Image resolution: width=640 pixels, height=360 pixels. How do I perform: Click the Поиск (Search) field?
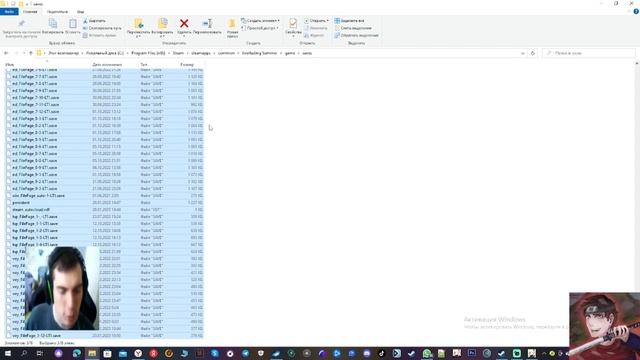(589, 53)
